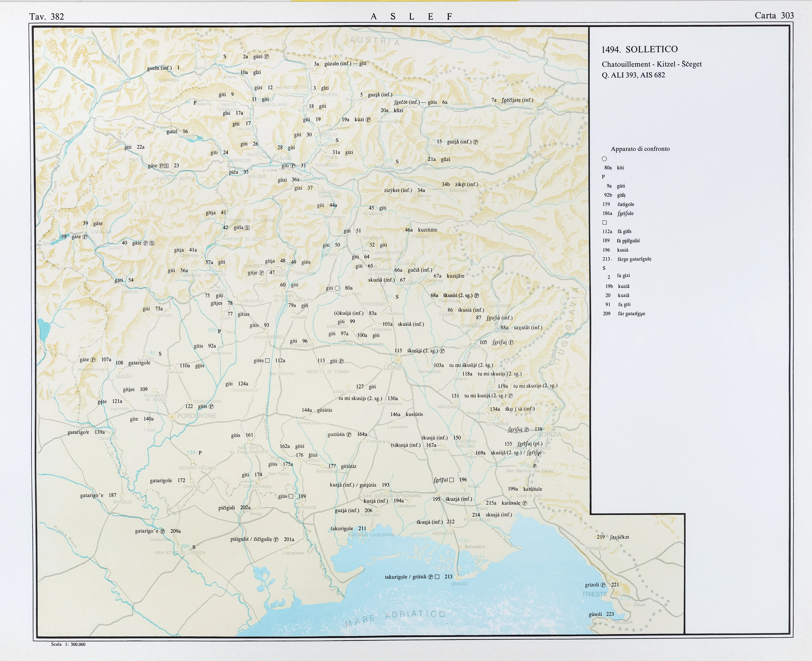
Task: Click the legend entry 213 fárge gutarígule
Action: coord(627,259)
